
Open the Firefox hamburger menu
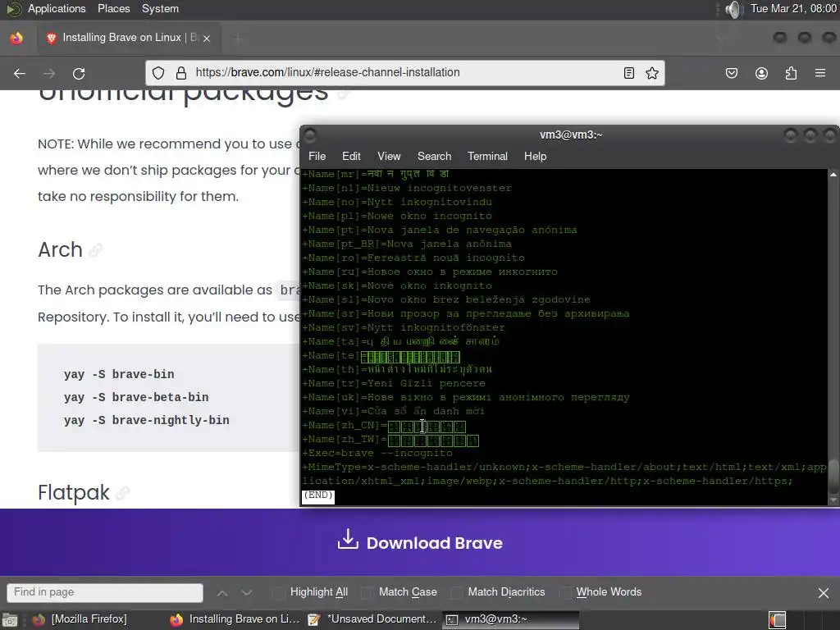(820, 73)
